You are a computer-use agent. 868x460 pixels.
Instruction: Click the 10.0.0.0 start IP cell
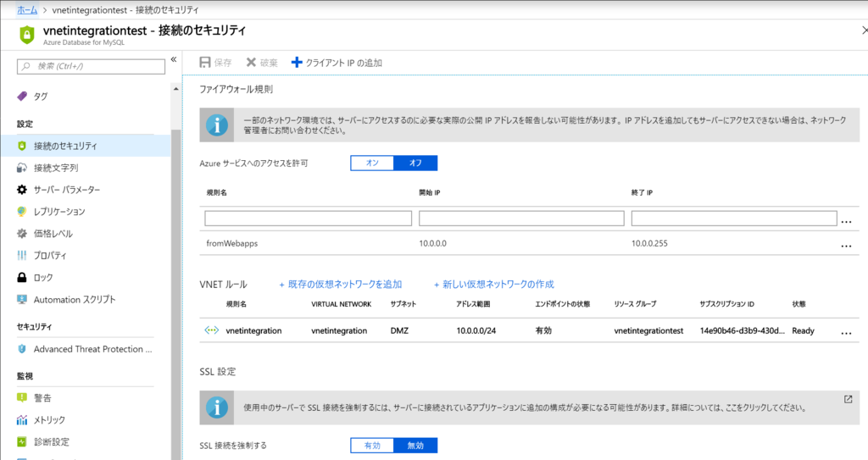[x=433, y=244]
